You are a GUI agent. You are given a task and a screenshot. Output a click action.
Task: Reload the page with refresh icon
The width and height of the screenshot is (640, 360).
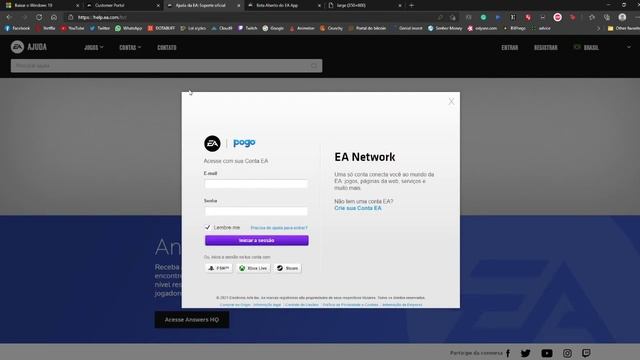tap(39, 17)
